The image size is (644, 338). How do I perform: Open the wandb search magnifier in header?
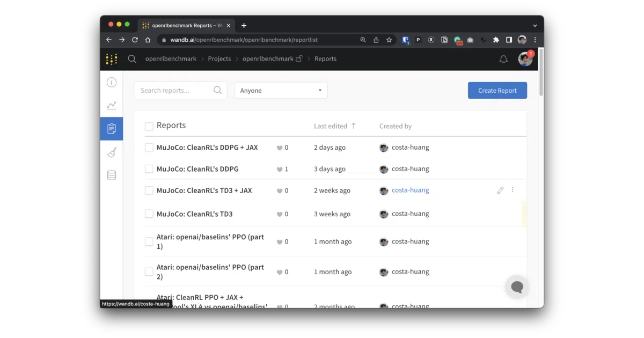coord(132,59)
